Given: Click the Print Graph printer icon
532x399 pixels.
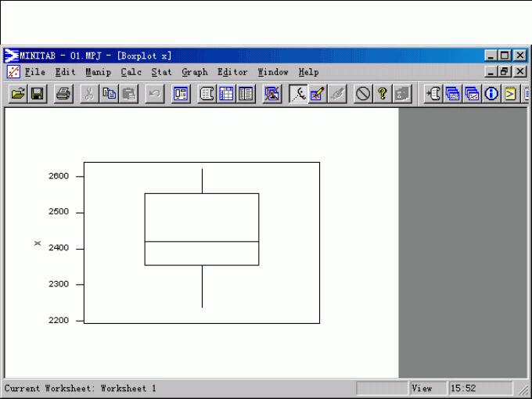Looking at the screenshot, I should (63, 94).
